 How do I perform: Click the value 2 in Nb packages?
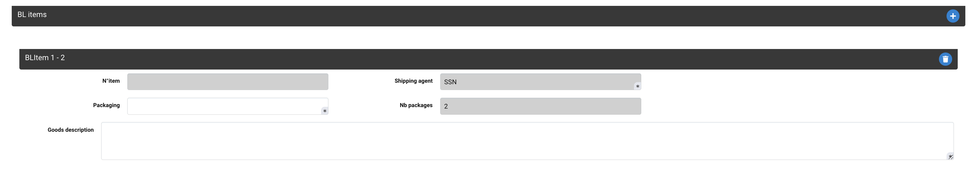[x=446, y=106]
